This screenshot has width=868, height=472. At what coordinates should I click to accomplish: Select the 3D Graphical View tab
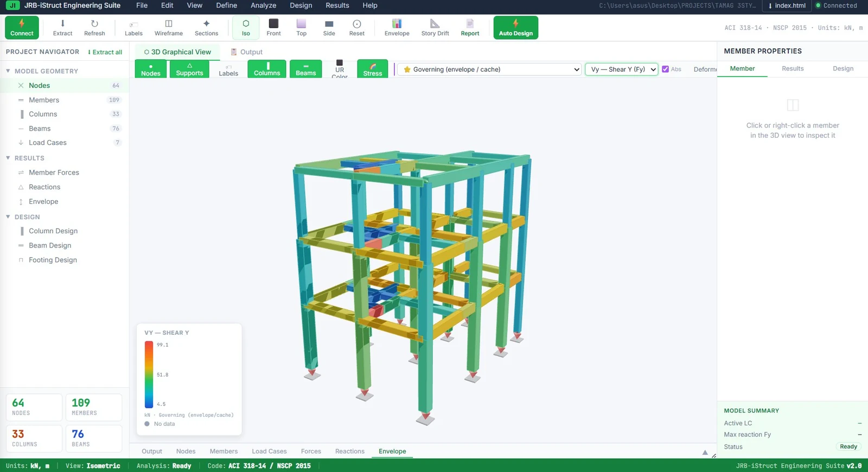pos(177,52)
